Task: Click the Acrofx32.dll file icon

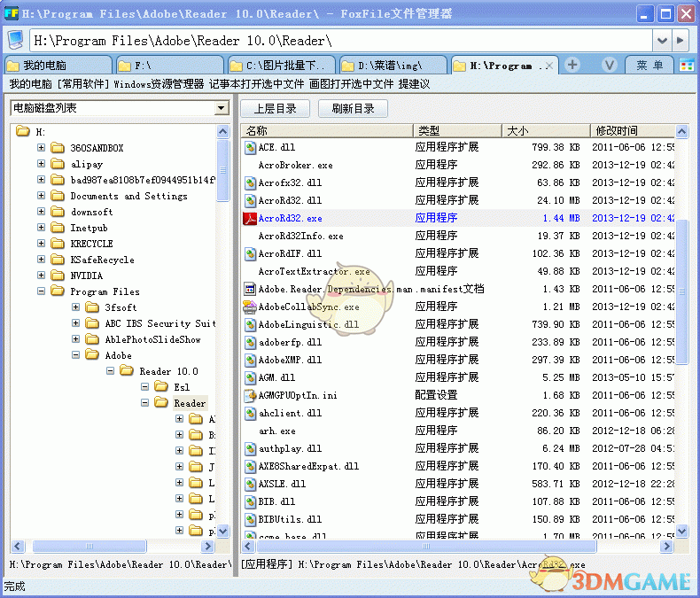Action: click(x=250, y=183)
